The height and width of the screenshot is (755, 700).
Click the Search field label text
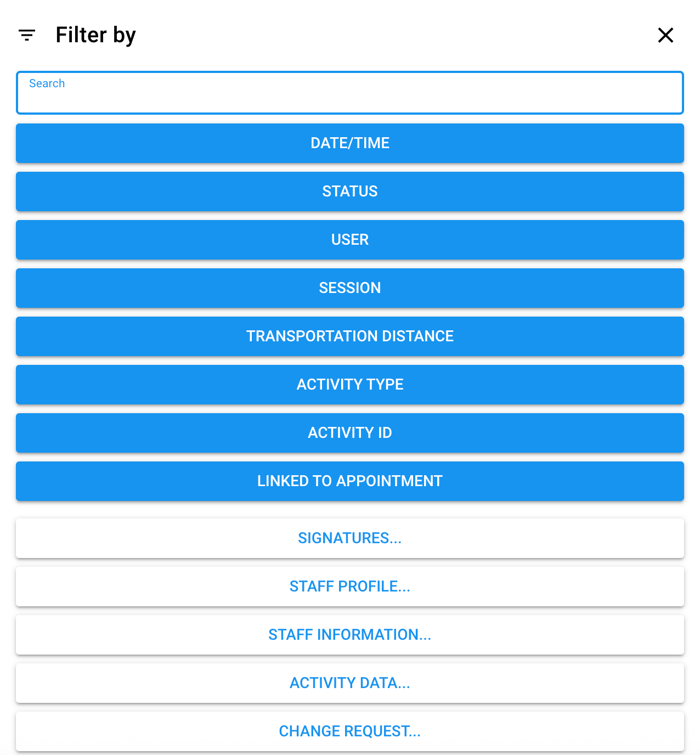coord(47,83)
